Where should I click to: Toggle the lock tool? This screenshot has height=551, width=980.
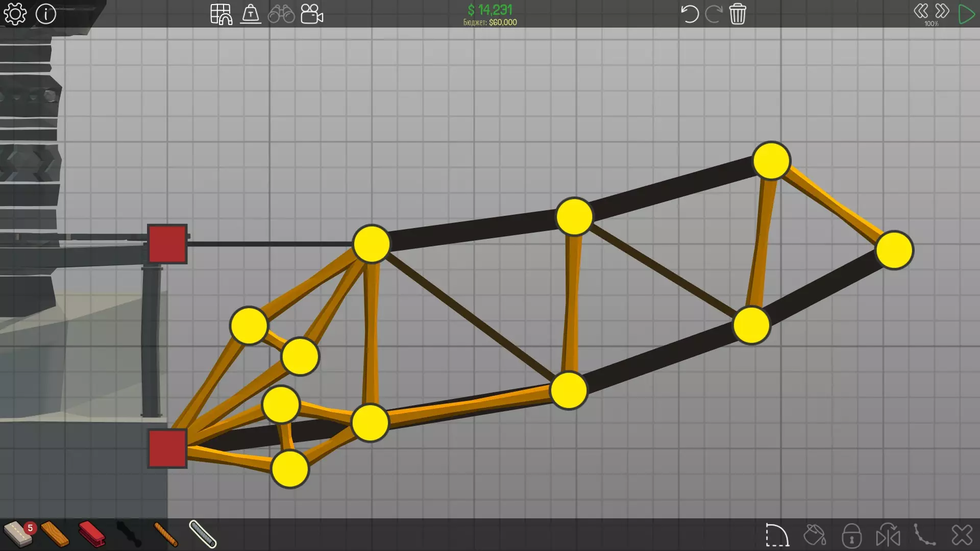[x=851, y=535]
